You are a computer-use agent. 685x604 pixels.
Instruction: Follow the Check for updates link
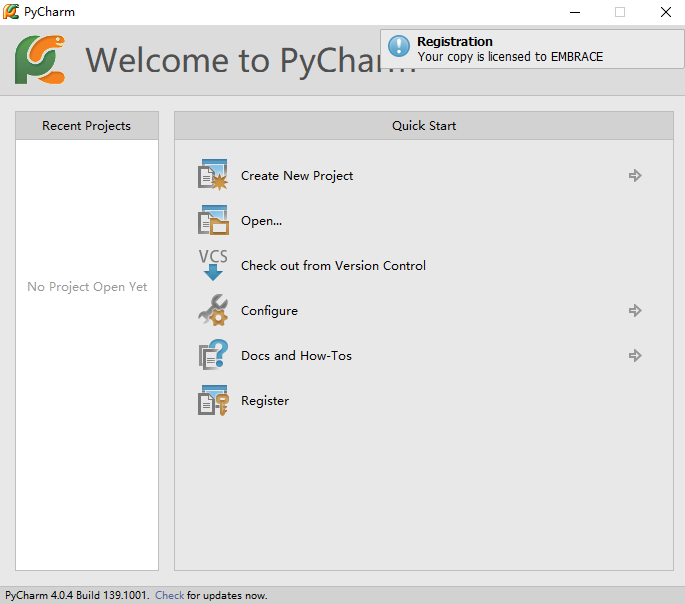pos(170,595)
